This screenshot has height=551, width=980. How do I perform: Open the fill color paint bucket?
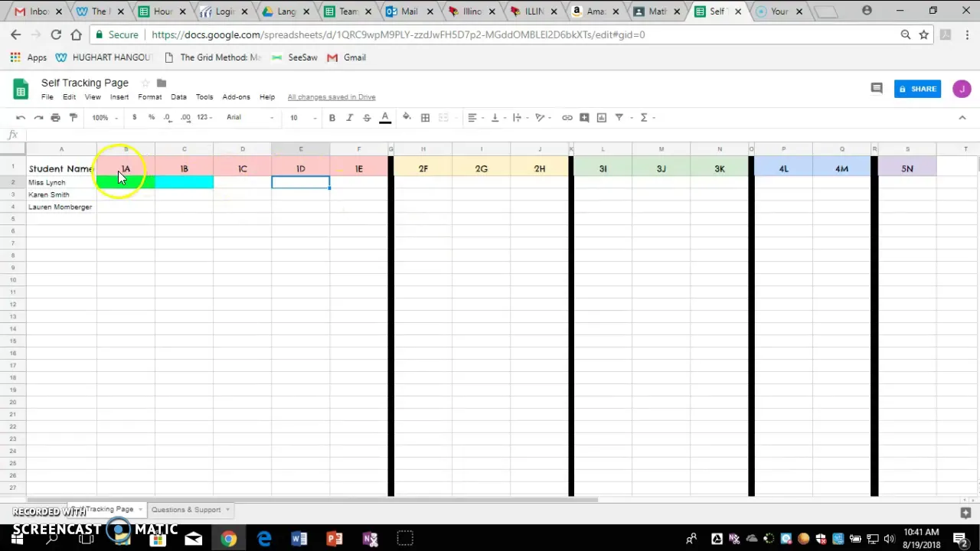pos(407,117)
